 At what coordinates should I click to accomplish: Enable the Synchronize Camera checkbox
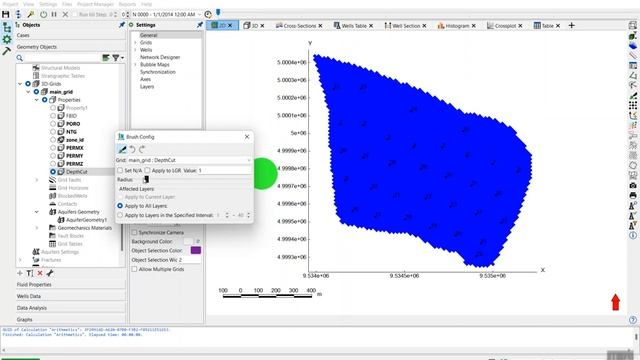tap(134, 232)
